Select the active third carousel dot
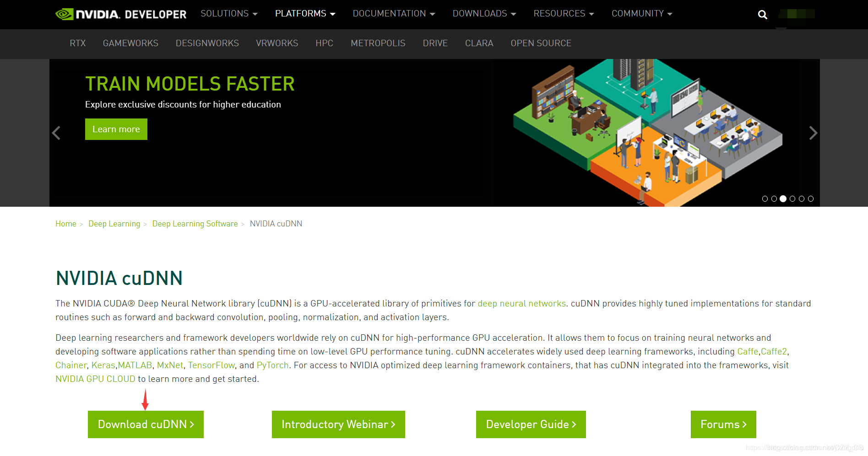The height and width of the screenshot is (456, 868). [x=783, y=198]
